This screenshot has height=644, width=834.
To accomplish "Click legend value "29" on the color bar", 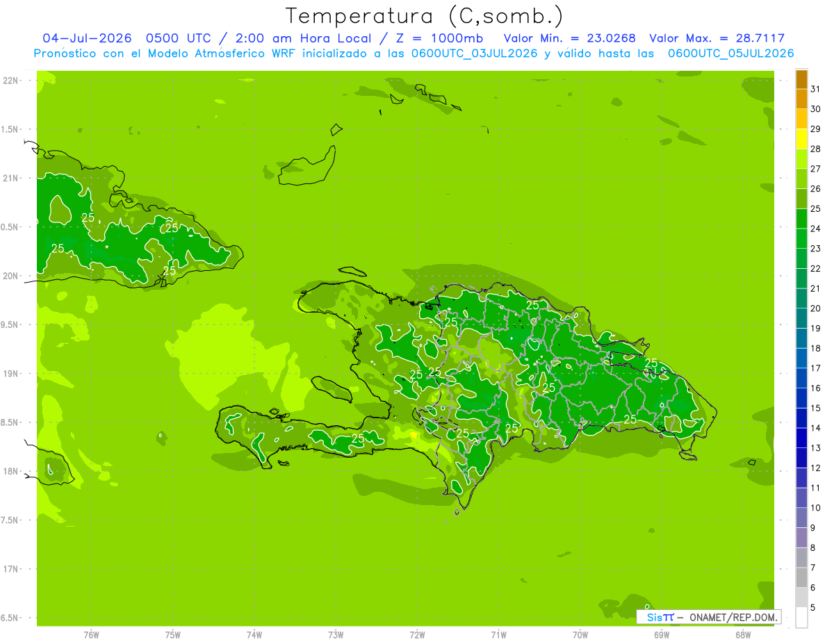I will tap(816, 129).
